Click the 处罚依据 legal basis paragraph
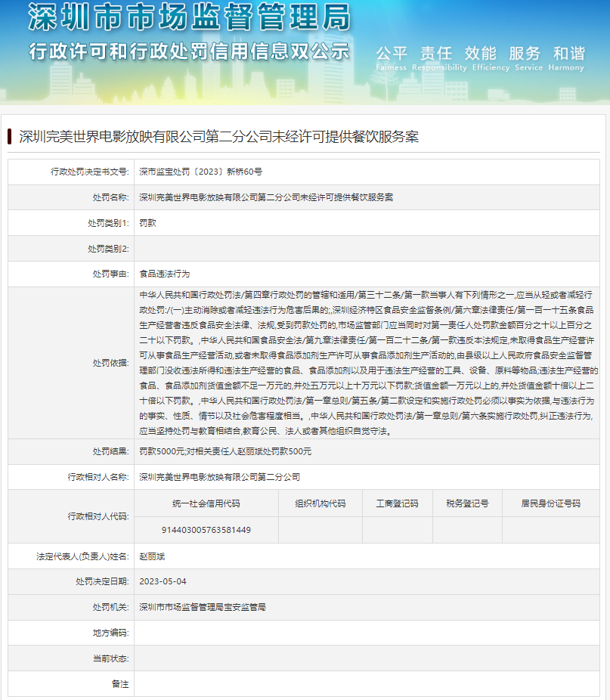This screenshot has height=700, width=610. tap(368, 363)
